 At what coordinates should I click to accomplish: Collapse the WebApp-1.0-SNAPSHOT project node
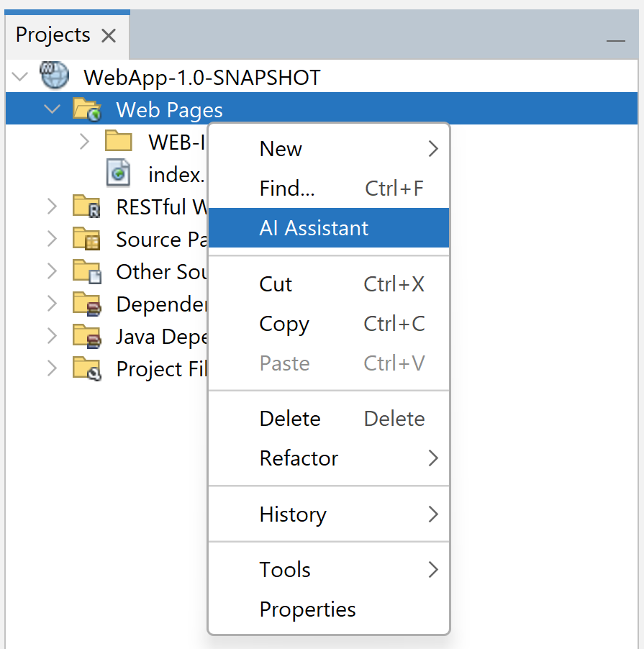tap(20, 76)
